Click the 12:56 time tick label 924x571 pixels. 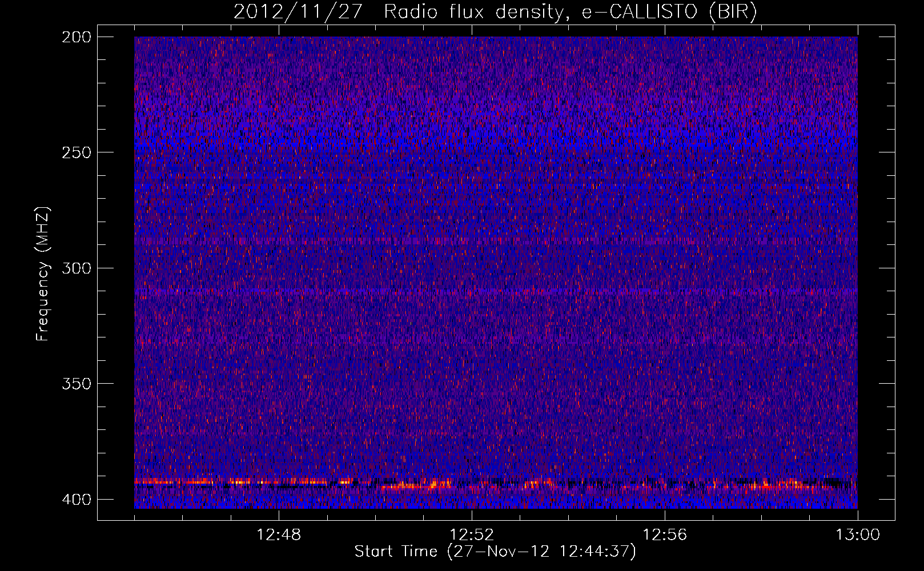click(665, 535)
